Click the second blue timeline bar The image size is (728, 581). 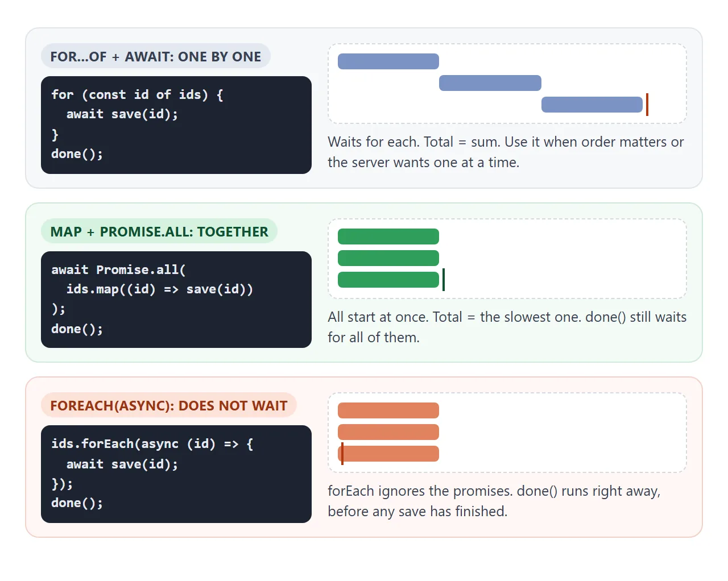tap(490, 83)
